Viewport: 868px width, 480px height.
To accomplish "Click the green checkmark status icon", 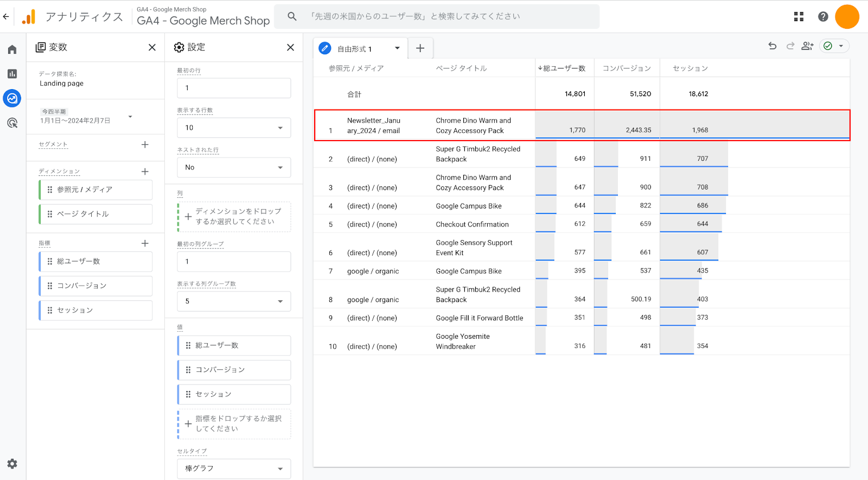I will tap(828, 46).
